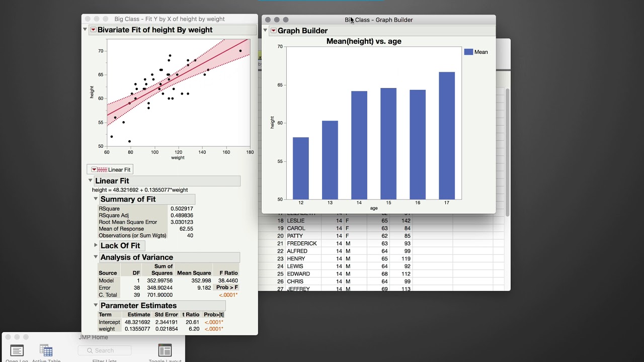
Task: Click the Root Mean Square Error value 3.030123
Action: 181,222
